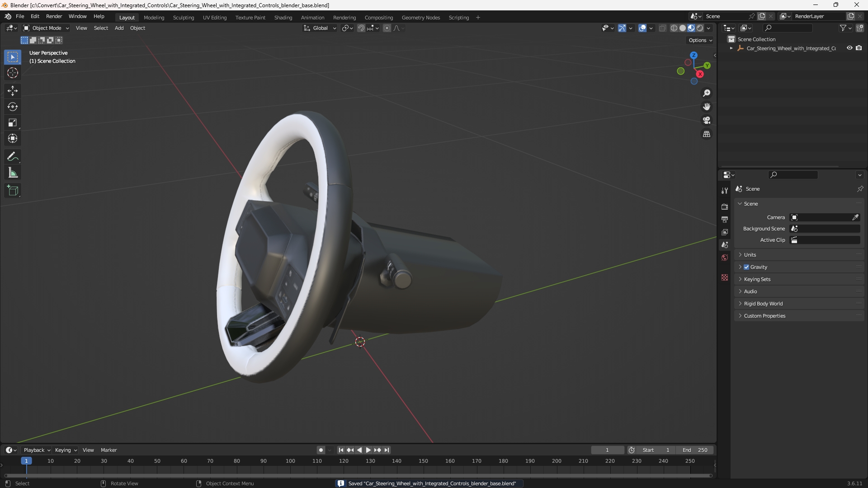Open the Object Mode dropdown

[46, 28]
